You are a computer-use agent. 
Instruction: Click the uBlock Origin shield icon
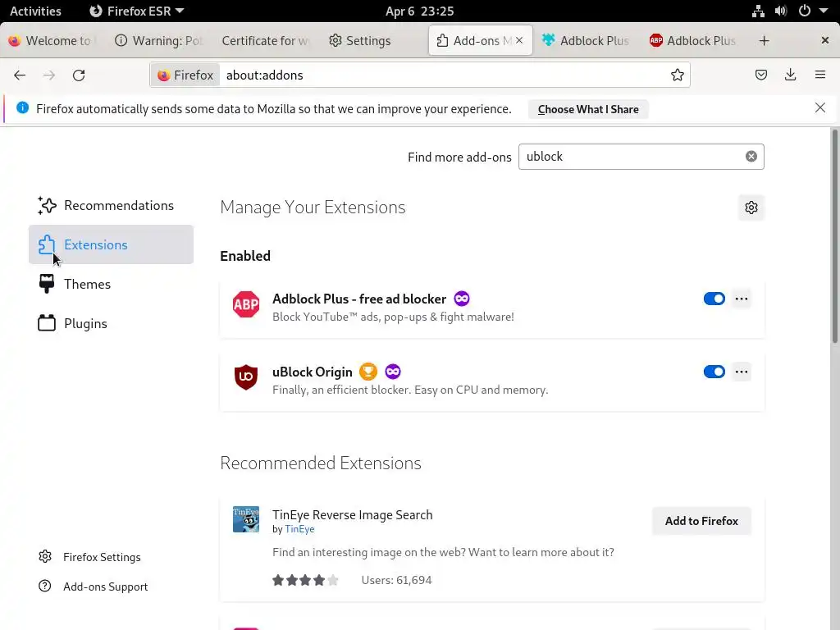point(246,377)
